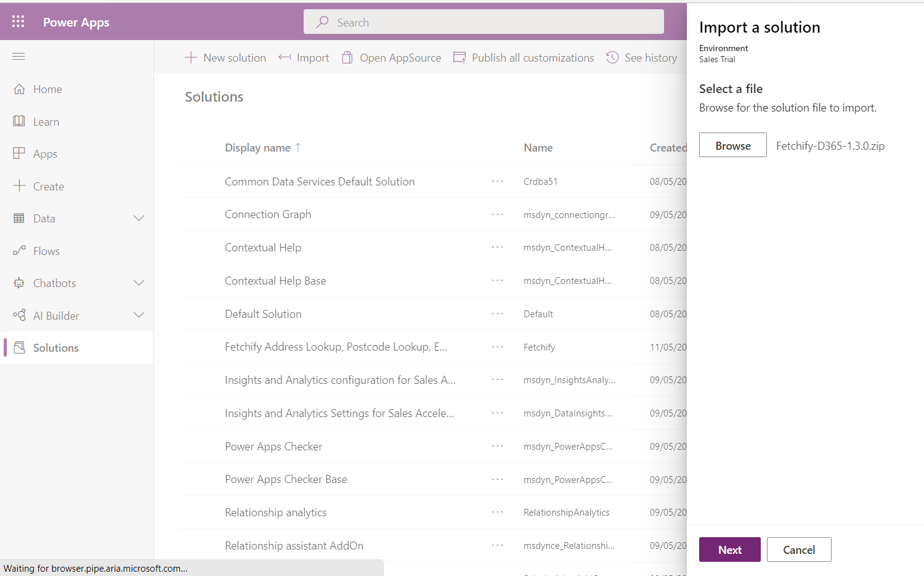Viewport: 924px width, 576px height.
Task: Open the Connection Graph solution
Action: point(268,214)
